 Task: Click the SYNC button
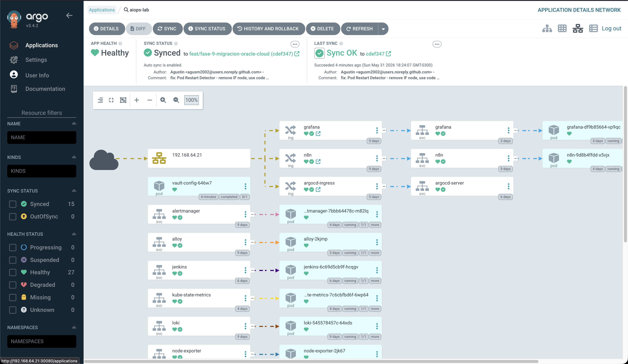(x=168, y=29)
